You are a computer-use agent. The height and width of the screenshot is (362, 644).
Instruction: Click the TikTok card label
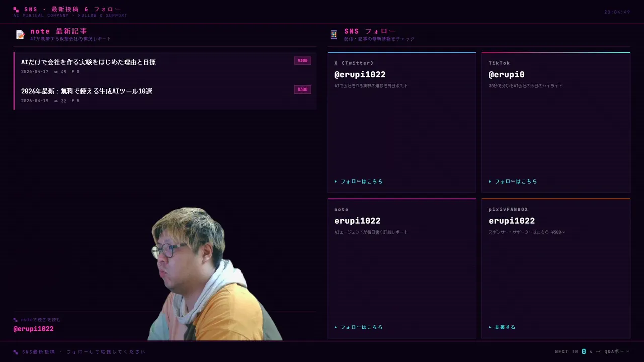click(x=499, y=63)
